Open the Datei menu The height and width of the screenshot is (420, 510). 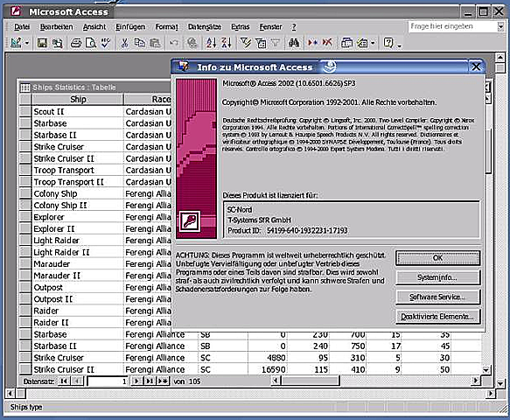pyautogui.click(x=22, y=27)
